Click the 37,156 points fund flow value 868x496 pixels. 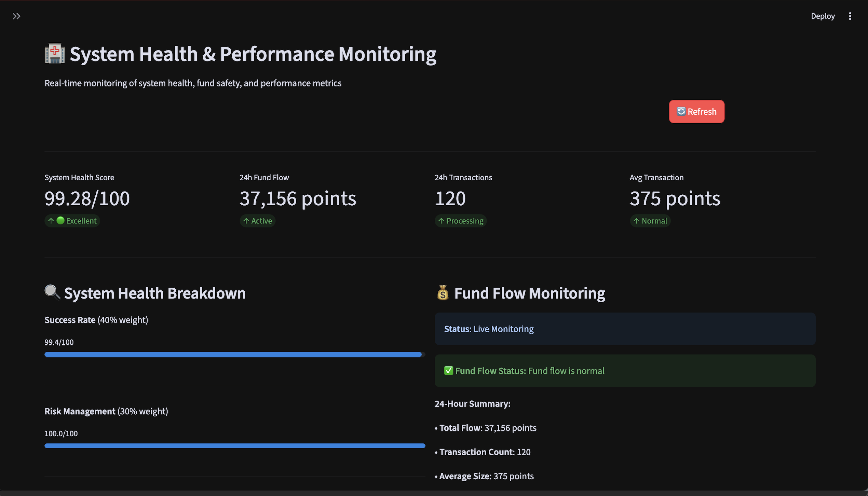coord(298,198)
